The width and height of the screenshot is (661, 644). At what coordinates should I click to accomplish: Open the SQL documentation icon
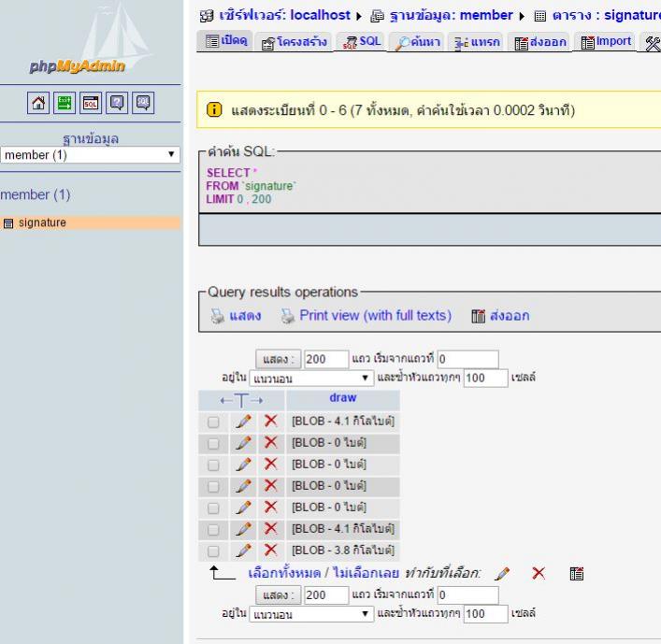[x=143, y=103]
